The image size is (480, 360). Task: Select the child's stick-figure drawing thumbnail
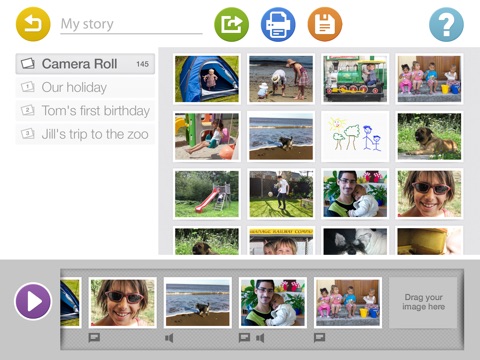coord(355,137)
